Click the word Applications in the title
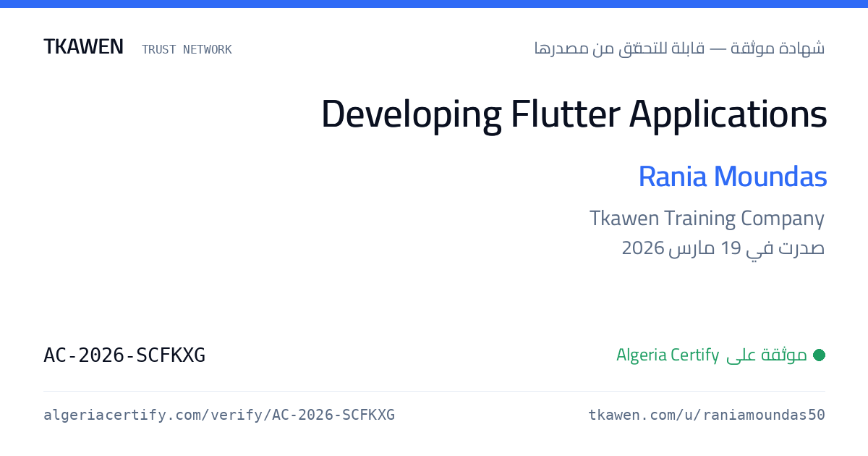Viewport: 868px width, 456px height. 728,115
